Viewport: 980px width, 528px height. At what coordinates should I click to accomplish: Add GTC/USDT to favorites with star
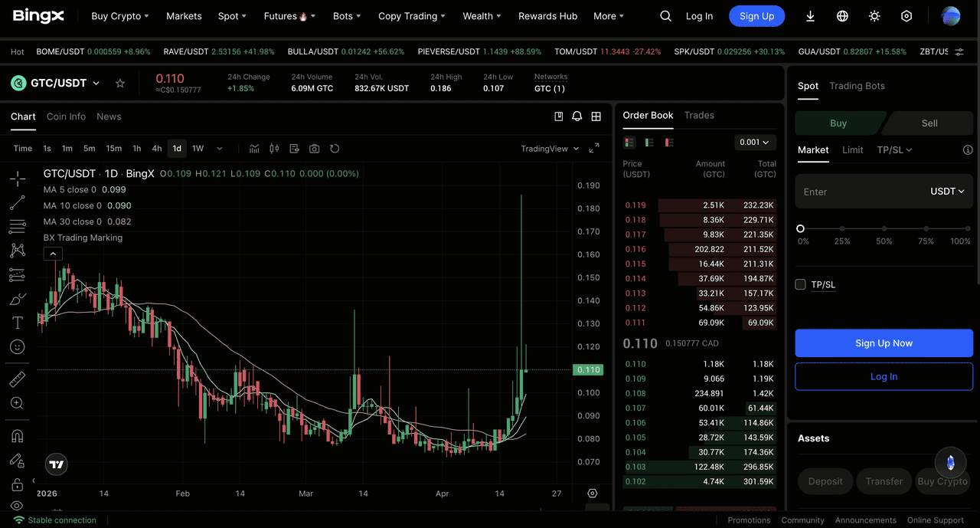pos(120,83)
